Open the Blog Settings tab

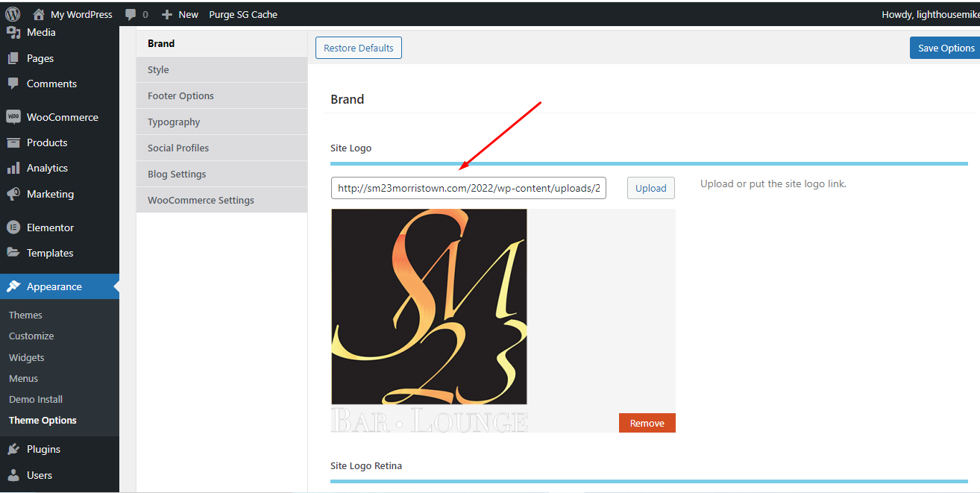[x=222, y=174]
